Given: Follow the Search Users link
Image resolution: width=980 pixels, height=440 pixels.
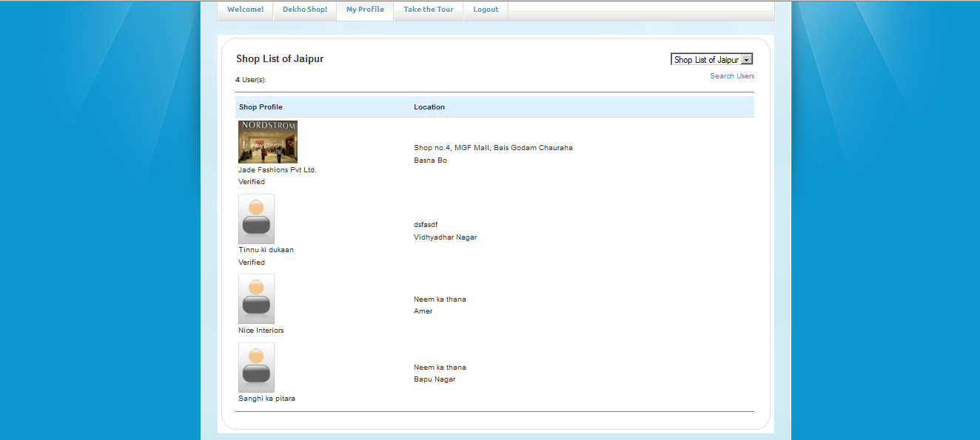Looking at the screenshot, I should point(732,76).
